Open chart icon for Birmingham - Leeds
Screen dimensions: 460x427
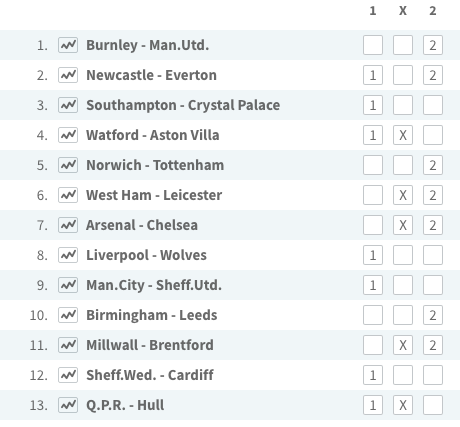[x=68, y=315]
